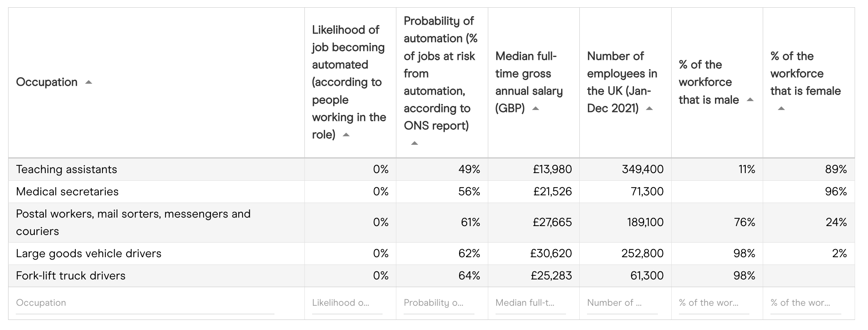Click the Probability filter input field
Screen dimensions: 868x330
tap(439, 303)
